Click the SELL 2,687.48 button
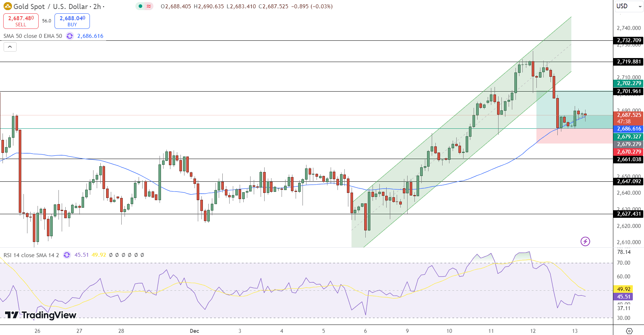Viewport: 644px width, 335px height. point(21,21)
